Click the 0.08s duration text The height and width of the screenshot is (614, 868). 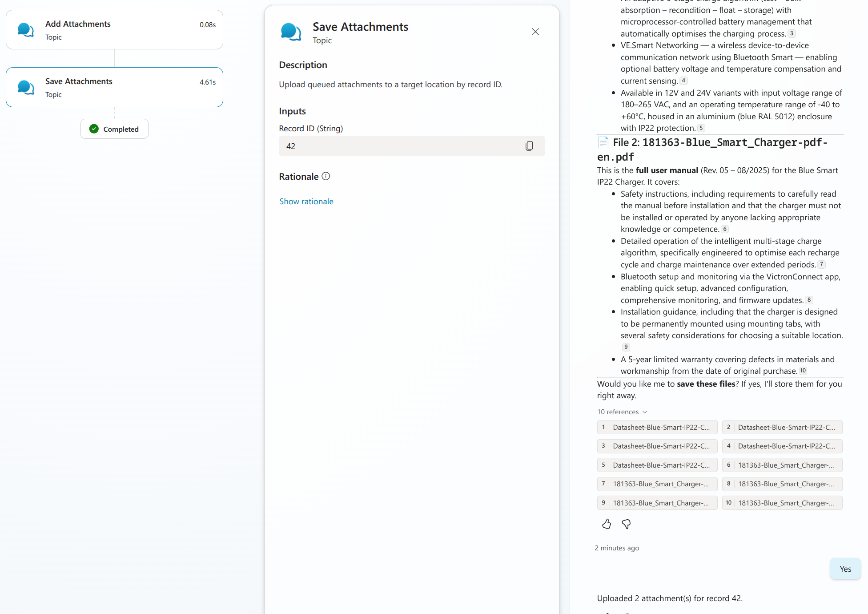pos(208,25)
